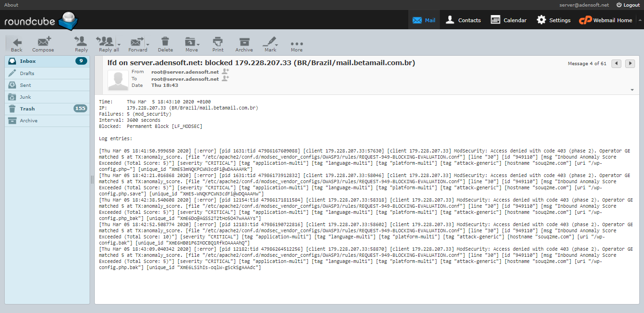Archive this message
The image size is (644, 313).
244,44
